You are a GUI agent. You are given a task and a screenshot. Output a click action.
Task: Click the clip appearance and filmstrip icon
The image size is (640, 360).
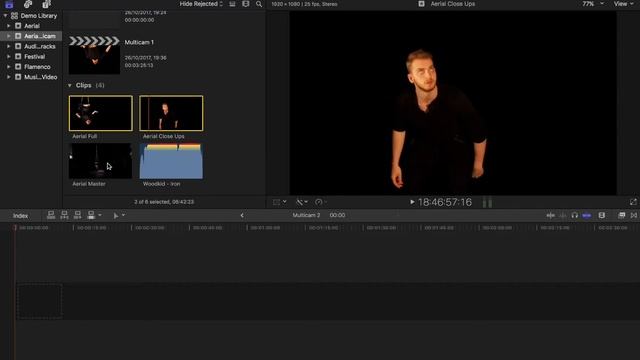(232, 4)
